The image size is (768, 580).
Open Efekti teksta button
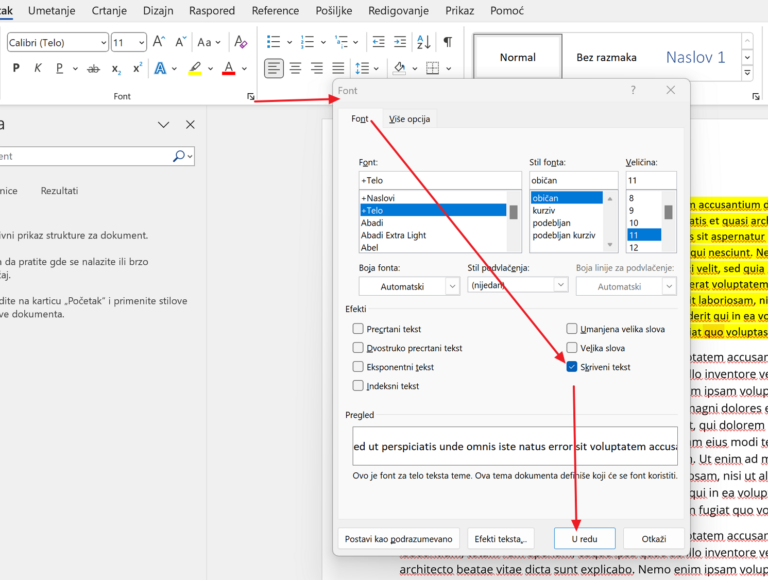(x=501, y=538)
